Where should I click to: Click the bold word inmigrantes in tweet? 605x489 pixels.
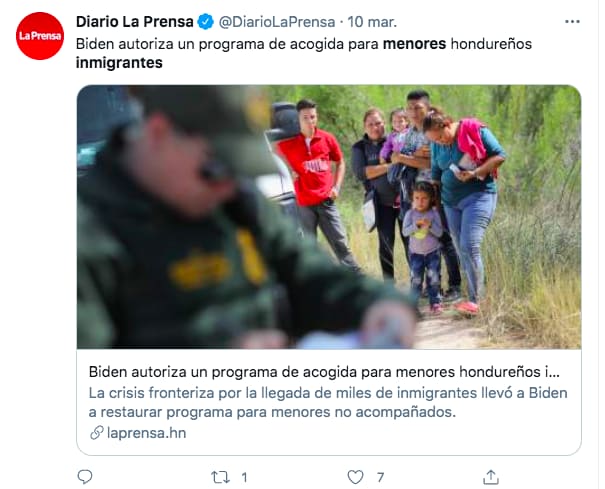pos(119,63)
